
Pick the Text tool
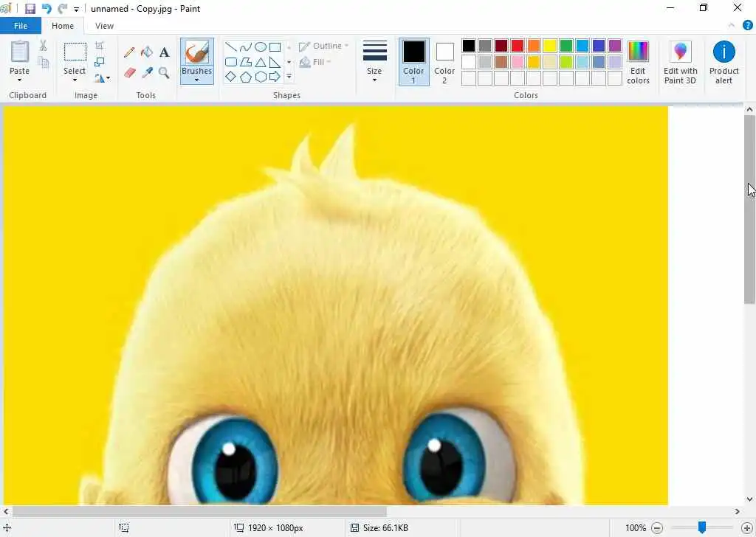pos(165,52)
